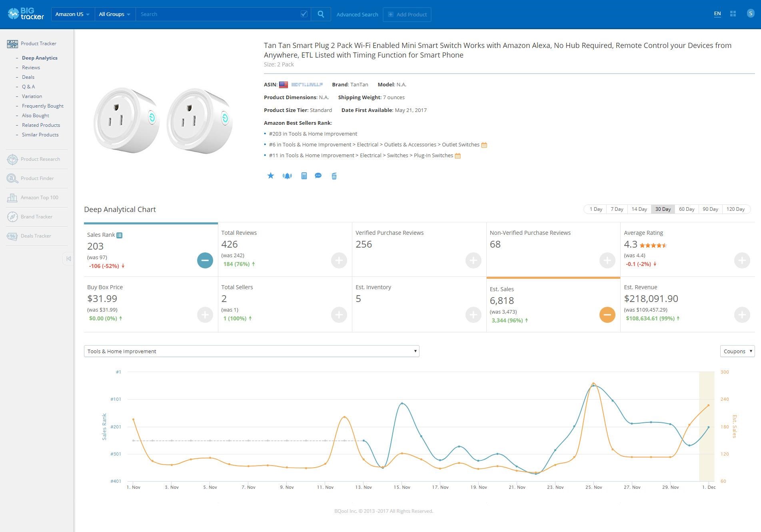The image size is (761, 532).
Task: Click the comment bubble icon
Action: click(318, 176)
